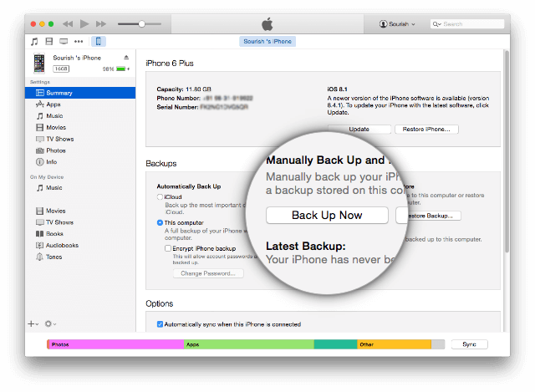Click the Sync button

[469, 344]
